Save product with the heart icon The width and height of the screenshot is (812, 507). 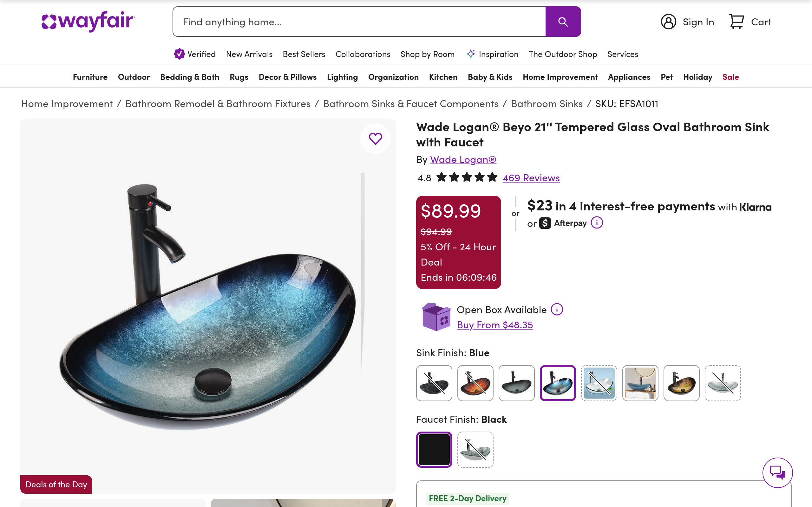point(375,138)
